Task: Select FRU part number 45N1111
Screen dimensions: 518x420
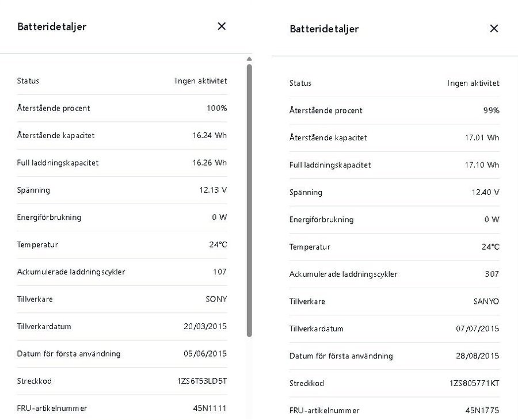Action: [210, 408]
